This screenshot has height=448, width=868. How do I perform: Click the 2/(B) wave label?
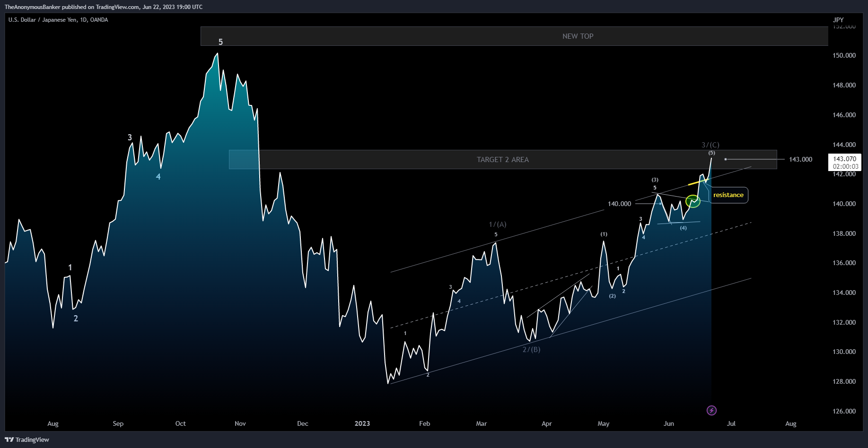coord(531,350)
